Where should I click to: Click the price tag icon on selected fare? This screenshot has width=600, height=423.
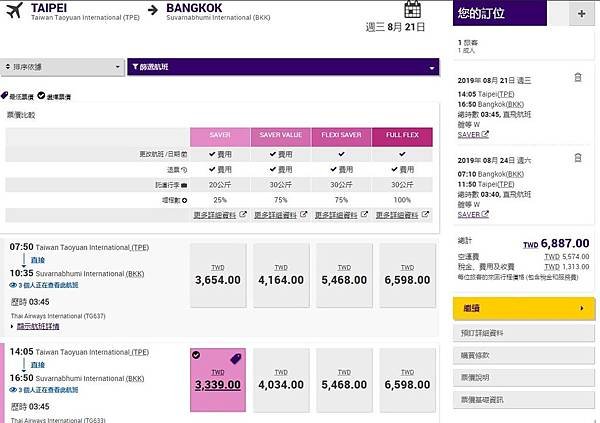236,359
